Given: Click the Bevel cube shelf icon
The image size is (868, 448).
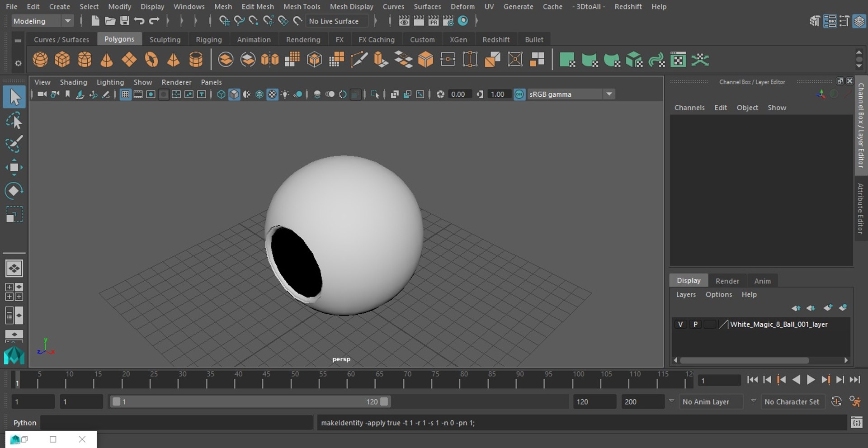Looking at the screenshot, I should click(425, 59).
